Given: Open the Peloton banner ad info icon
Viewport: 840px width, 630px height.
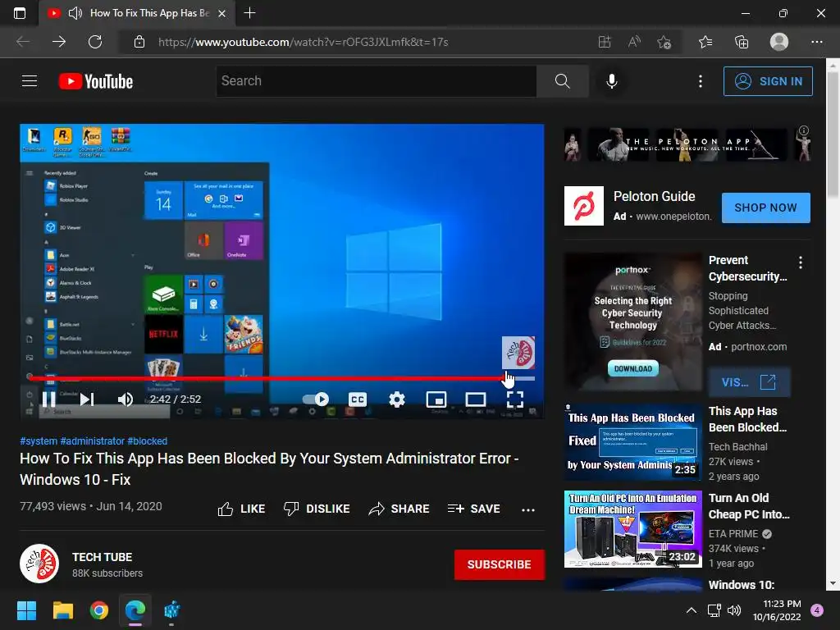Looking at the screenshot, I should click(804, 130).
